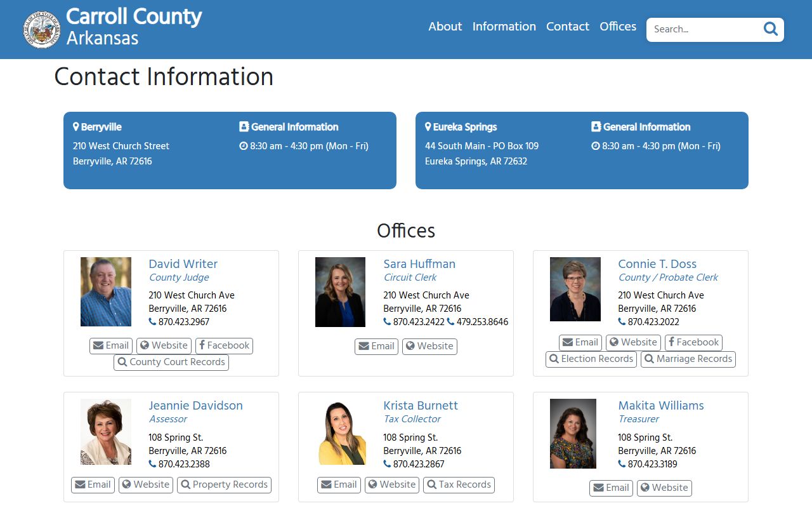The image size is (812, 508).
Task: Click phone icon beside 870.423.2967
Action: pos(152,322)
